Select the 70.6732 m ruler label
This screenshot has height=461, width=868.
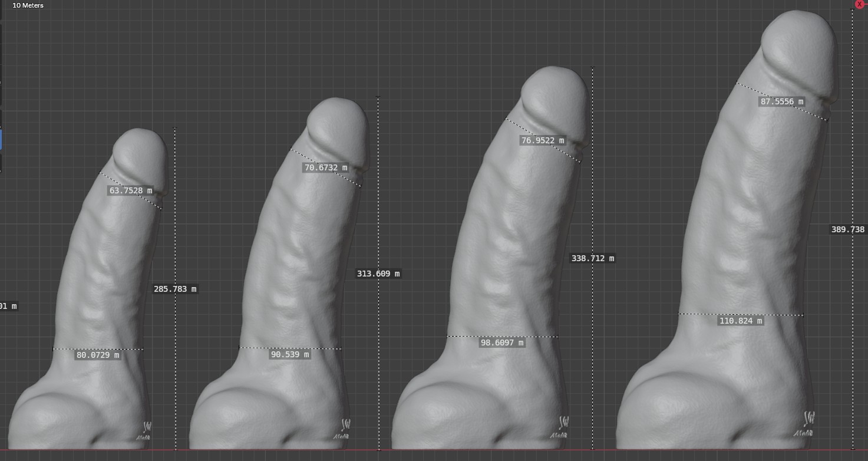click(x=325, y=168)
